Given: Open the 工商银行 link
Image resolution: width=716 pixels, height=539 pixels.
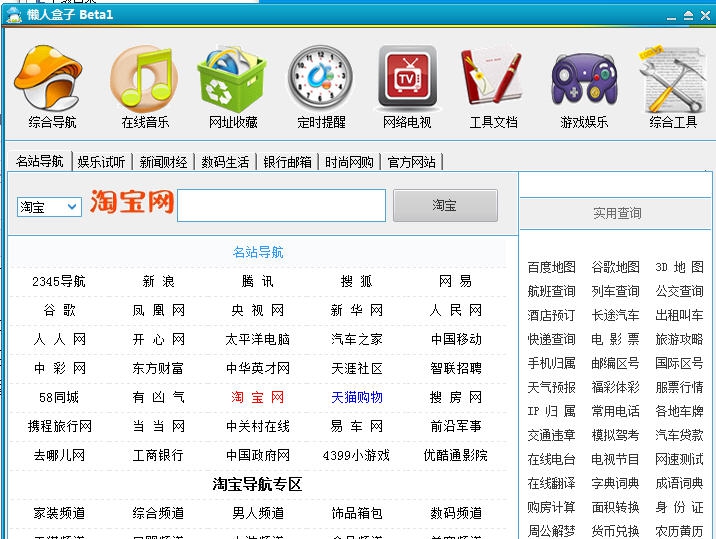Looking at the screenshot, I should [158, 455].
